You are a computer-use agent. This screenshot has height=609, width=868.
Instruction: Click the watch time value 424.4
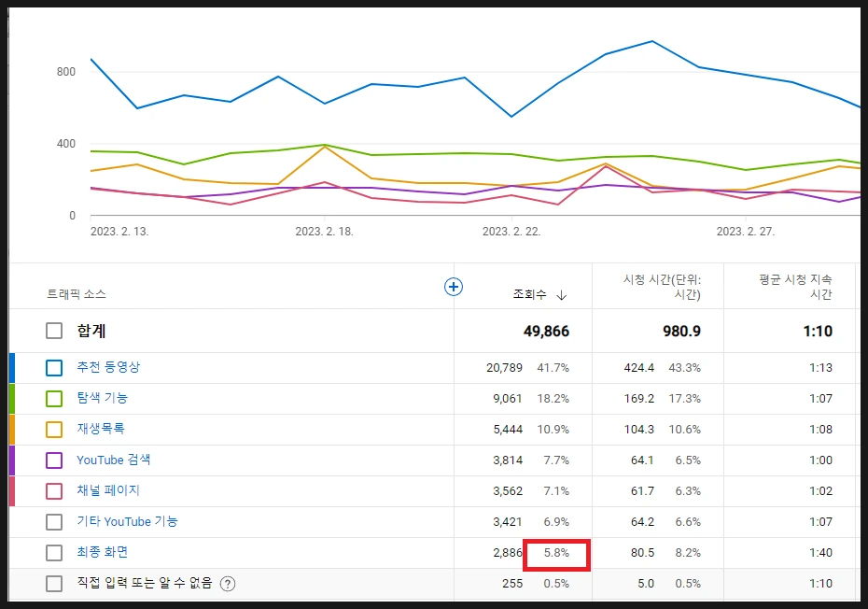pyautogui.click(x=638, y=368)
